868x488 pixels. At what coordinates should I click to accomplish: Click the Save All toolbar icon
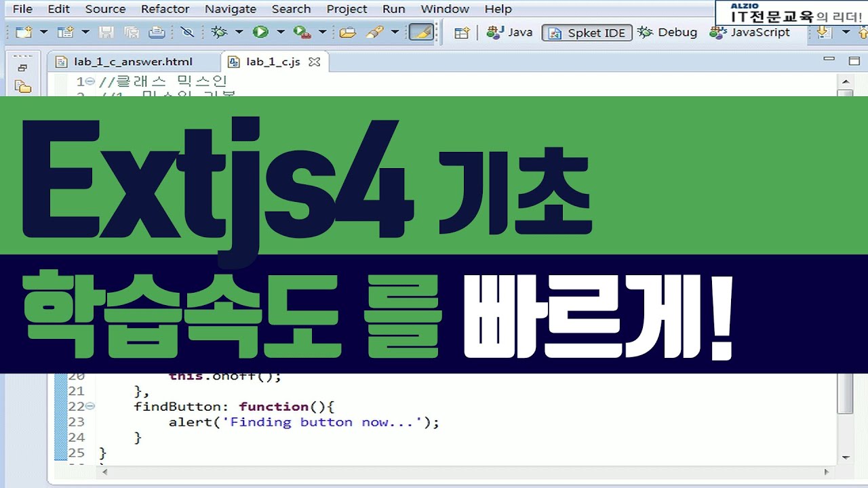click(x=132, y=32)
